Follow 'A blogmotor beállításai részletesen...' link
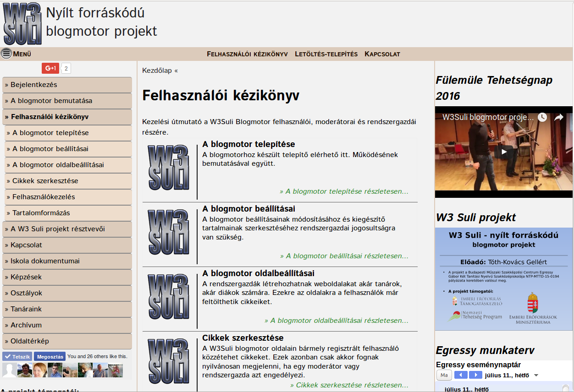The width and height of the screenshot is (574, 392). tap(344, 256)
